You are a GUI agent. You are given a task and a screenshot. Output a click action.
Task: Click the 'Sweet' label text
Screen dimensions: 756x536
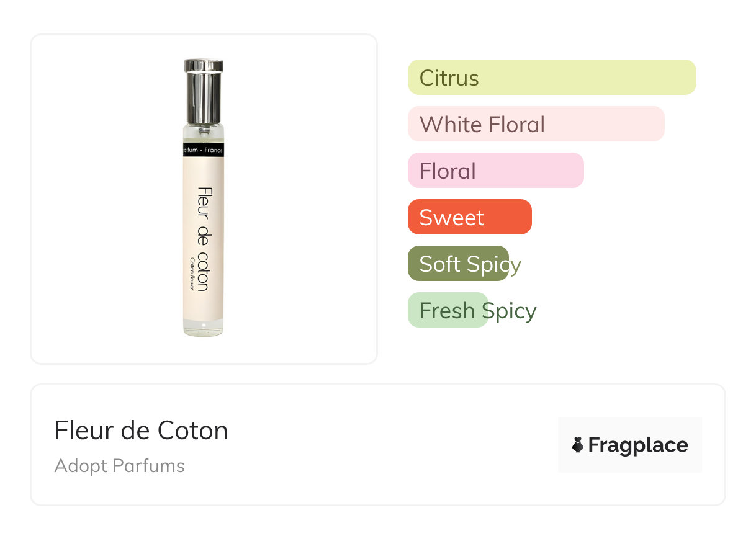tap(451, 218)
